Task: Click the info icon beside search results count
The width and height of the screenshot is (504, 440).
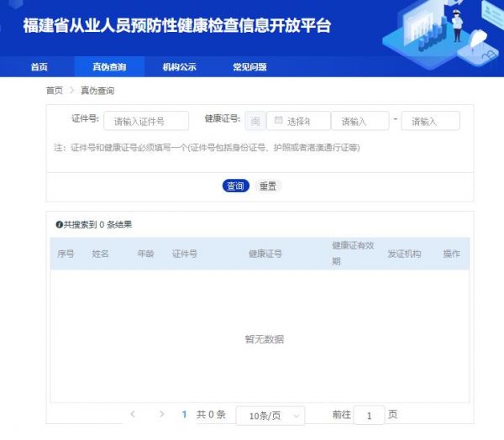Action: (59, 224)
